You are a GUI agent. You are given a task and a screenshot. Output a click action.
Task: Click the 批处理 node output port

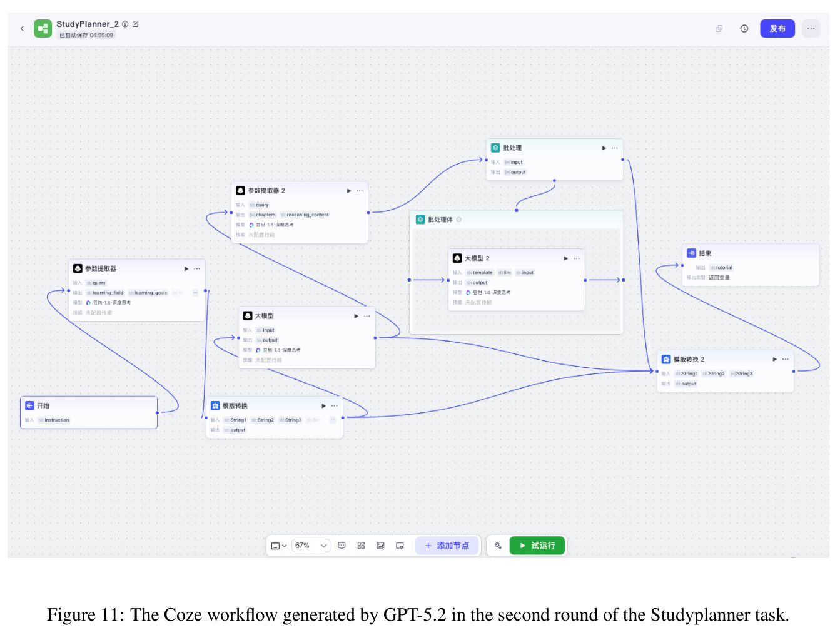pos(622,160)
